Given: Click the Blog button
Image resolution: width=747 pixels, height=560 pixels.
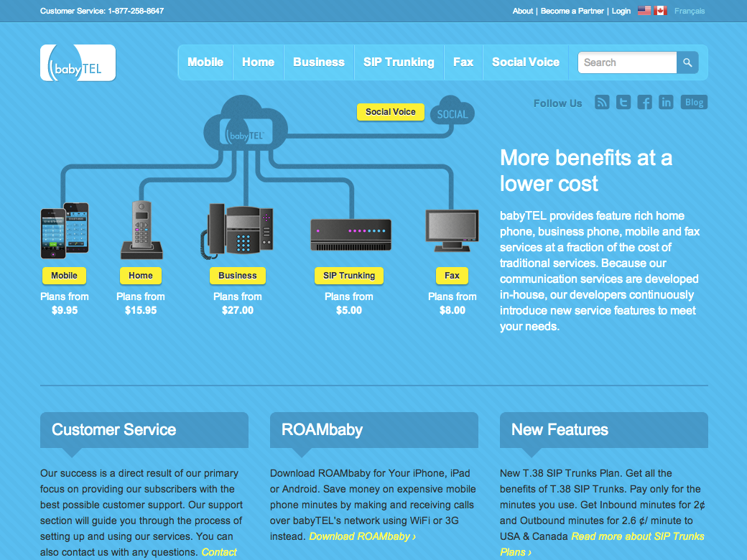Looking at the screenshot, I should point(694,103).
